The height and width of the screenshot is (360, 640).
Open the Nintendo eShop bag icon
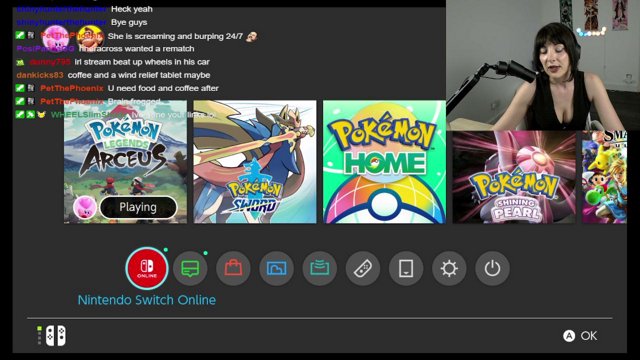(x=233, y=268)
